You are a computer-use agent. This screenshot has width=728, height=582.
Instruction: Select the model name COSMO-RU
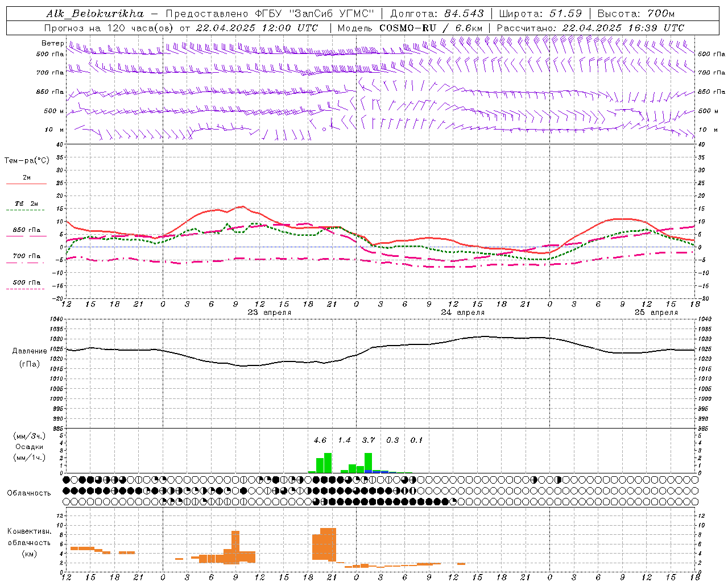click(x=408, y=28)
